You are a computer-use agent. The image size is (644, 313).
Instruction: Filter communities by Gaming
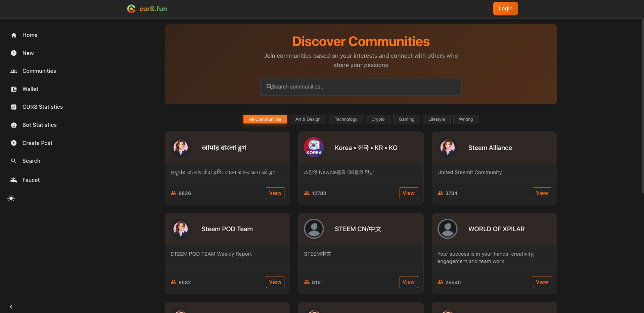407,119
